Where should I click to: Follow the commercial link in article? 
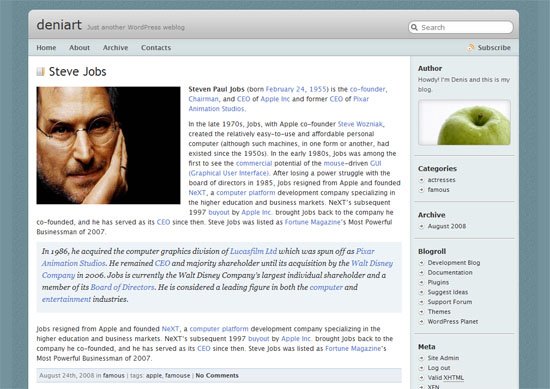[254, 163]
